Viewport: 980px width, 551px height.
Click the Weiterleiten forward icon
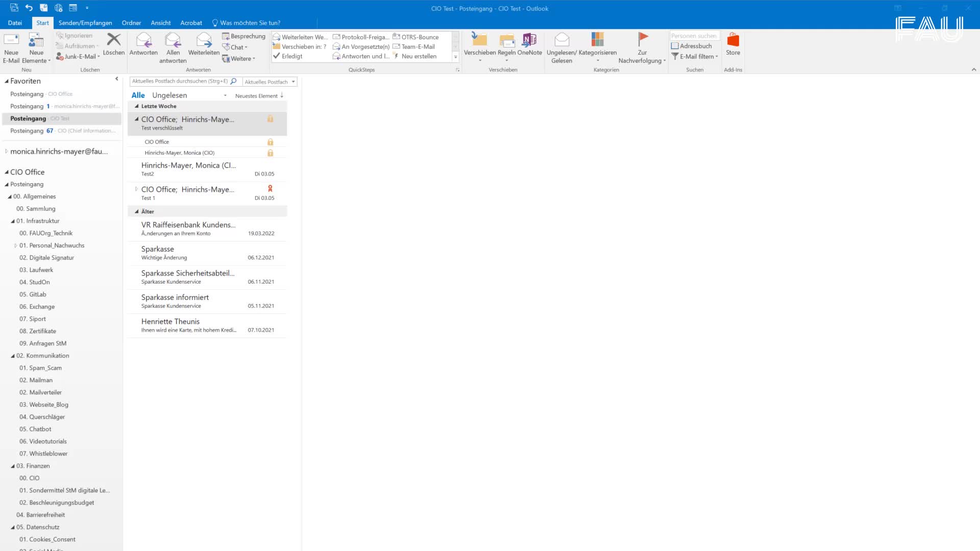204,40
